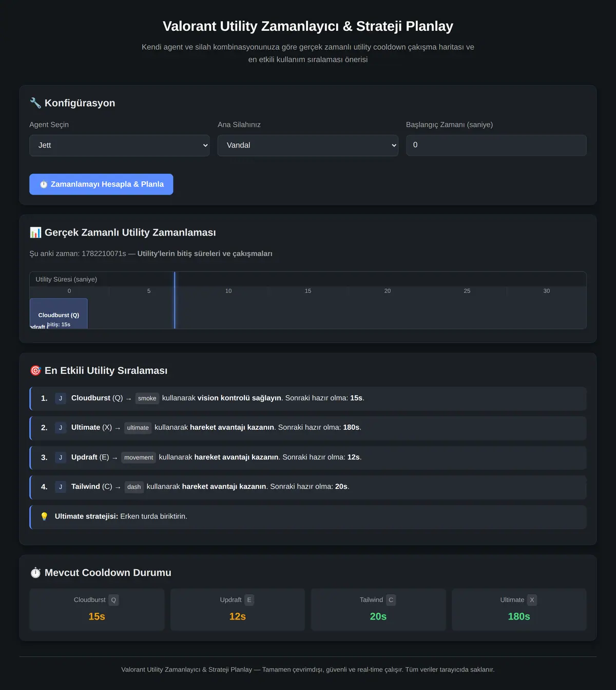Screen dimensions: 616x690
Task: Click the blue current-time marker line on the timeline
Action: point(175,300)
